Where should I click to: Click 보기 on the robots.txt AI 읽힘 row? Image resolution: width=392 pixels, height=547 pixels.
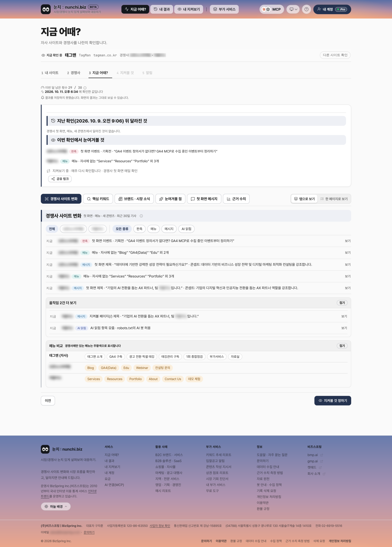[344, 328]
